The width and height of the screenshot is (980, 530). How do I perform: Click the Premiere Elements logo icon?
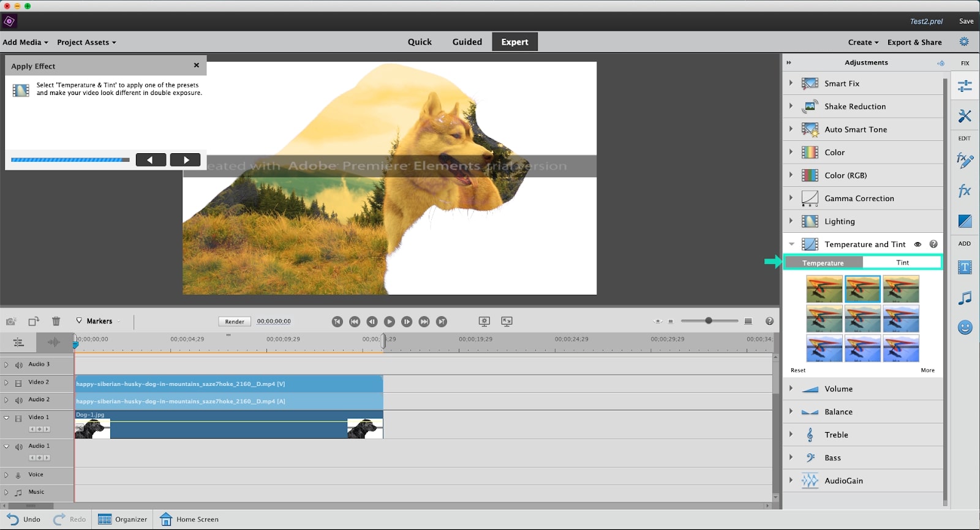9,21
